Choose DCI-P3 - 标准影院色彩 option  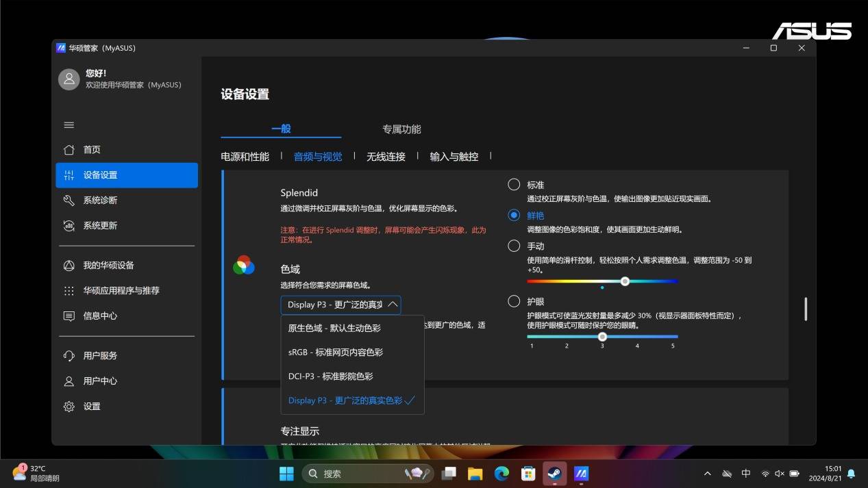(331, 376)
